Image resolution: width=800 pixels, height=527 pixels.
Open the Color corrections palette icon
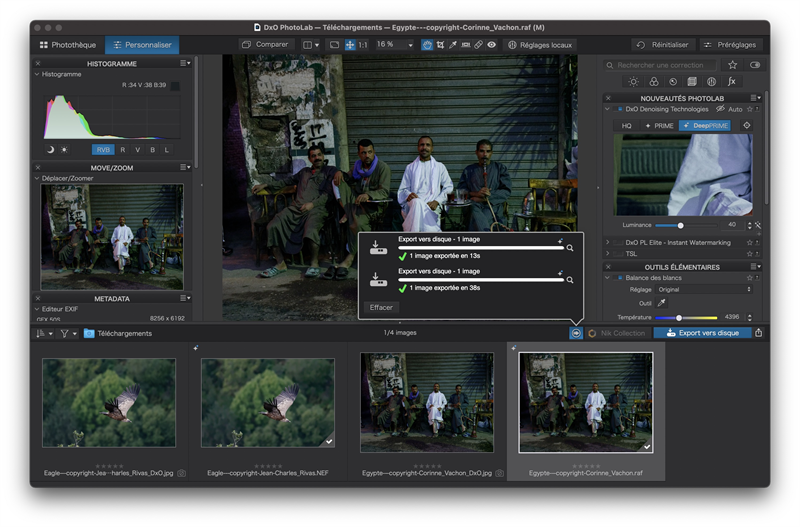[x=653, y=82]
